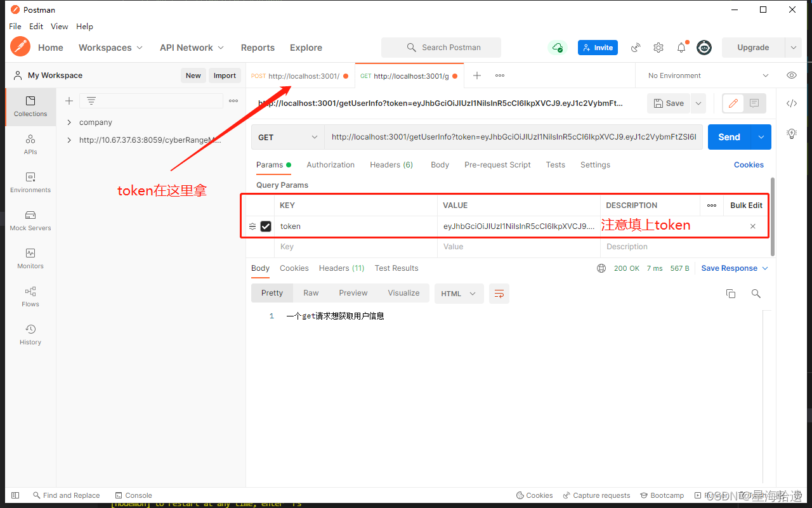Image resolution: width=812 pixels, height=508 pixels.
Task: Switch to the pencil edit mode icon
Action: click(x=733, y=103)
